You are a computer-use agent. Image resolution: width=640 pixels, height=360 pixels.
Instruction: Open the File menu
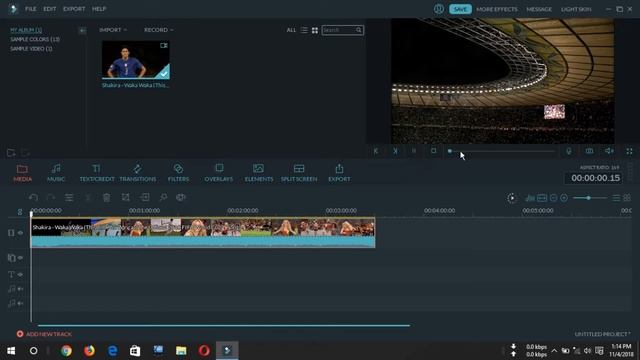pos(31,9)
